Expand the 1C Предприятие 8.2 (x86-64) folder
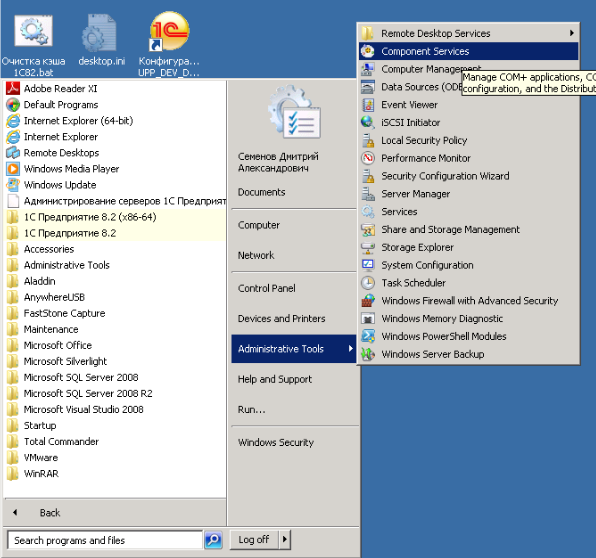 pos(115,217)
